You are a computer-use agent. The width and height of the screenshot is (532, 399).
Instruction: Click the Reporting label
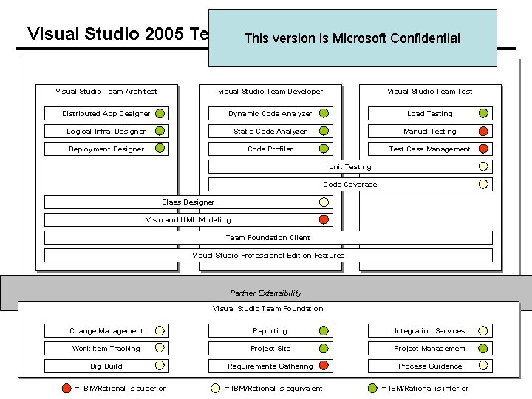coord(270,331)
